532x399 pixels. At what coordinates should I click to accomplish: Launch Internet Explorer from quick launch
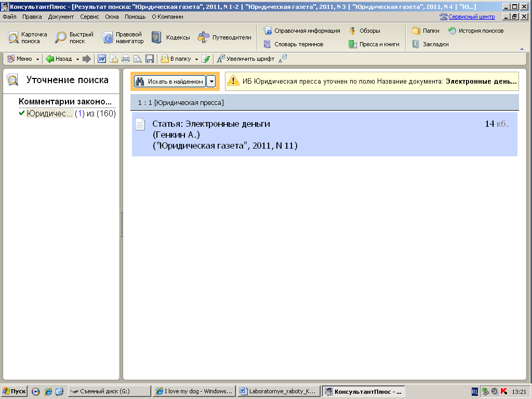tap(48, 392)
